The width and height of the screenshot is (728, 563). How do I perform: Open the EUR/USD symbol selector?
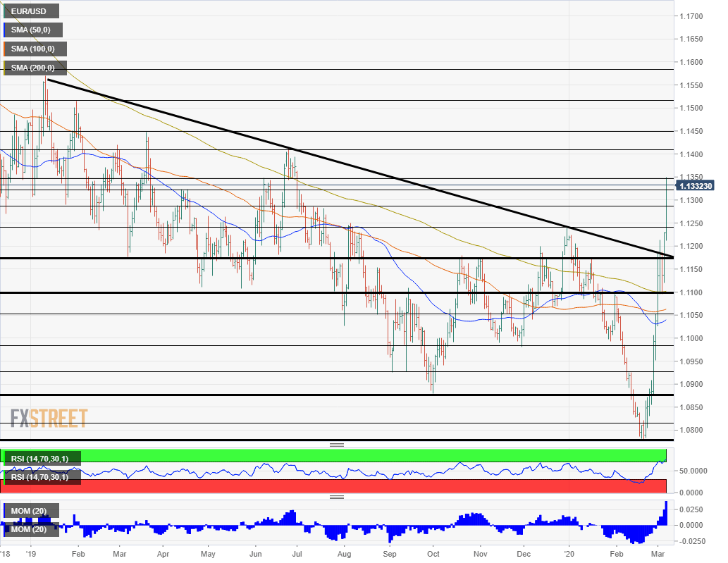tap(30, 11)
